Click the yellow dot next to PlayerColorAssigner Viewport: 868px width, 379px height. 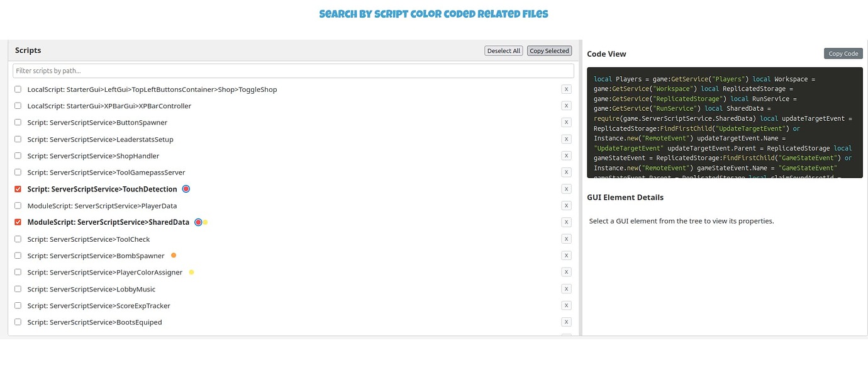point(191,272)
